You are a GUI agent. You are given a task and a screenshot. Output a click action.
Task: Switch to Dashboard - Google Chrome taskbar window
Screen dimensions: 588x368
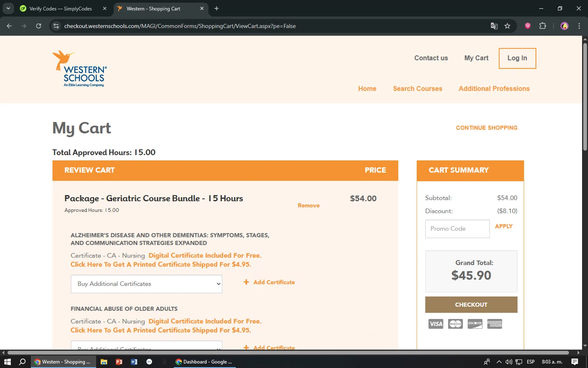tap(204, 362)
